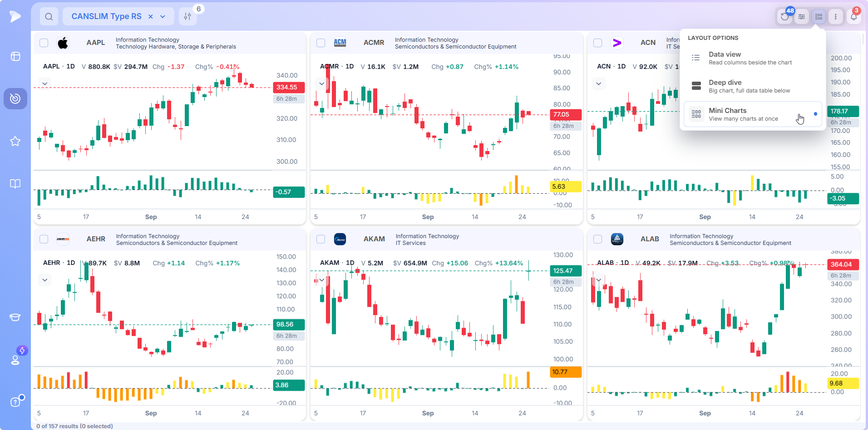
Task: Open notifications bell icon
Action: [x=853, y=17]
